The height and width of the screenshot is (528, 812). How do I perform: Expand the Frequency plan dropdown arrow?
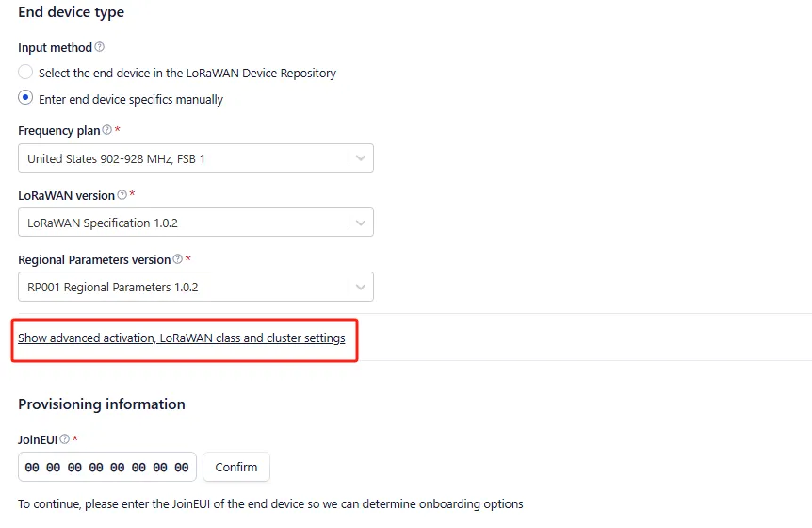[x=361, y=158]
